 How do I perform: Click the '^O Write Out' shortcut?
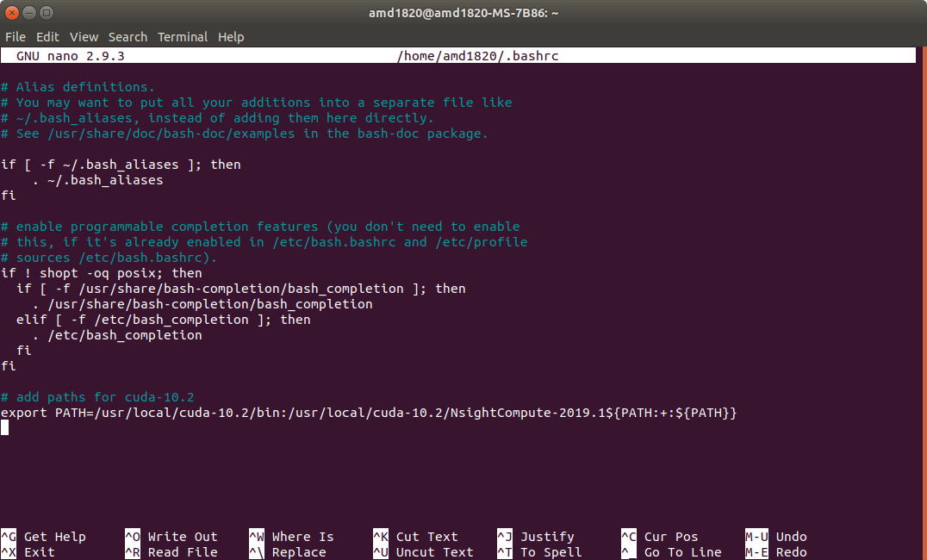[171, 537]
